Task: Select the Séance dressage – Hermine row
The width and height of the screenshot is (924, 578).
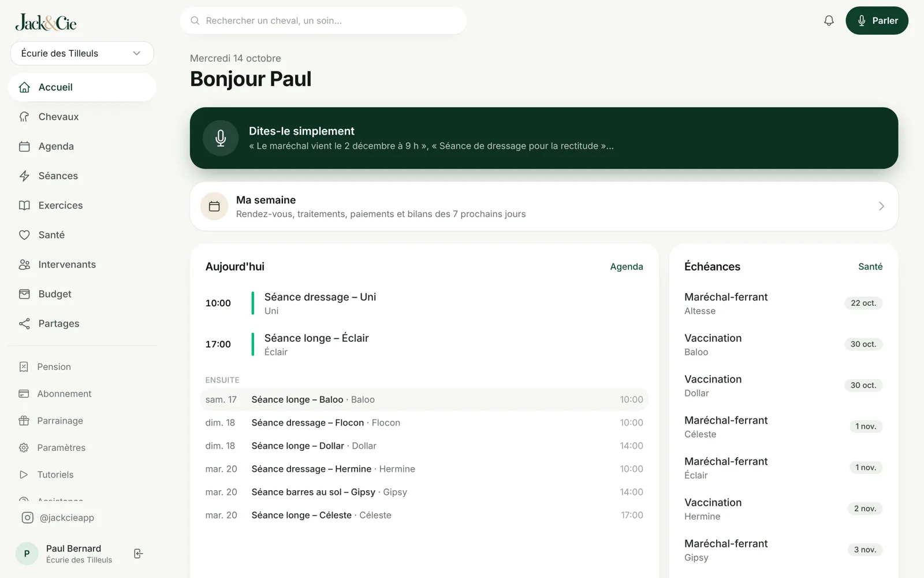Action: pos(424,469)
